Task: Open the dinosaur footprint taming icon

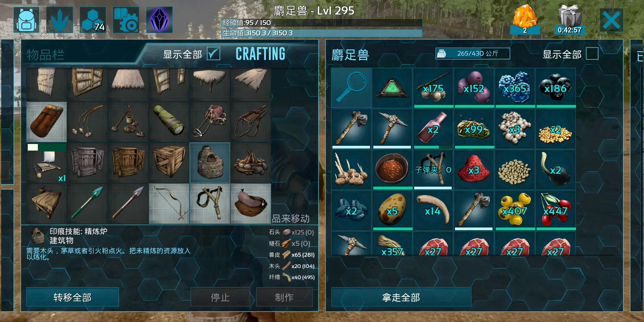Action: click(60, 20)
